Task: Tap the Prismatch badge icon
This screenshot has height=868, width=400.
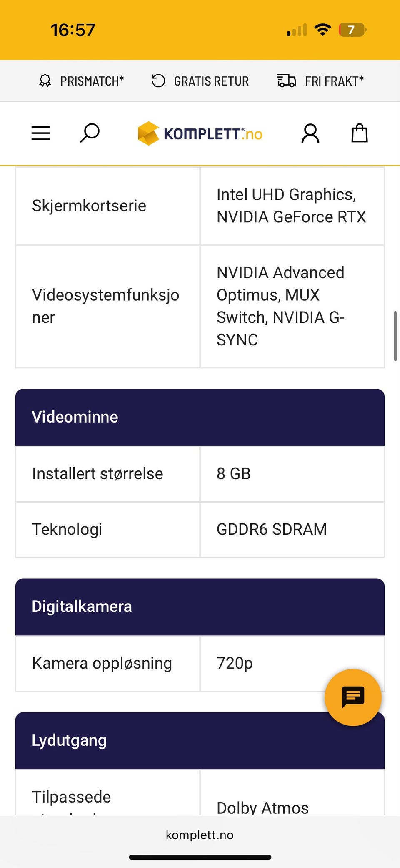Action: pos(45,81)
